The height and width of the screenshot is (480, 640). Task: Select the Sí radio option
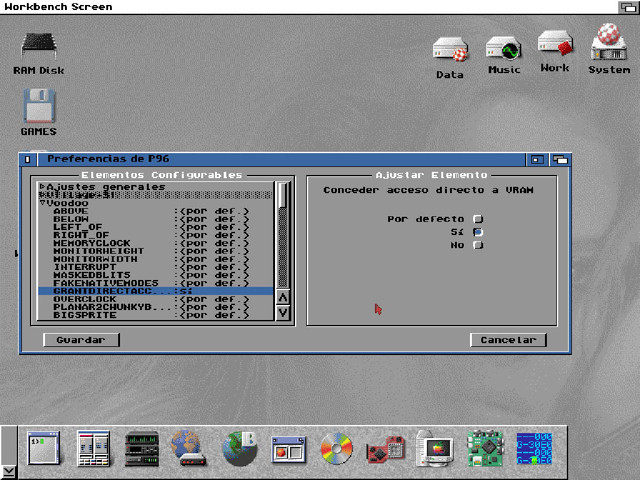pyautogui.click(x=478, y=232)
